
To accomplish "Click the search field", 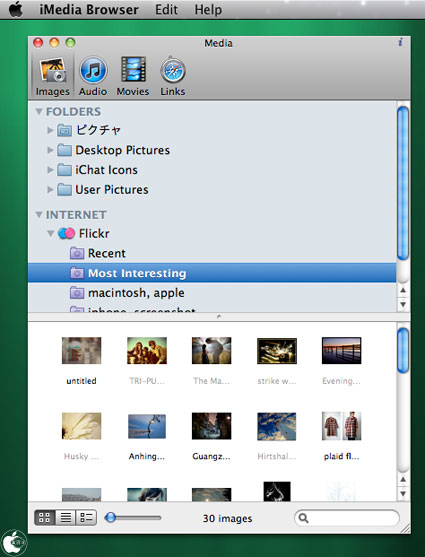I will [x=347, y=518].
